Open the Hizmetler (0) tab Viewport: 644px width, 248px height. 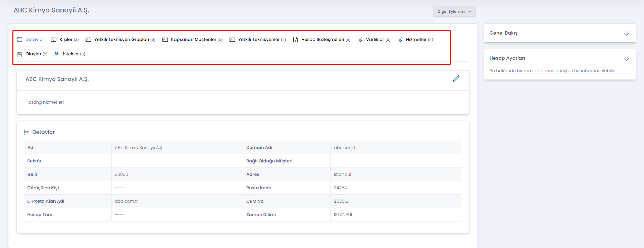point(415,40)
